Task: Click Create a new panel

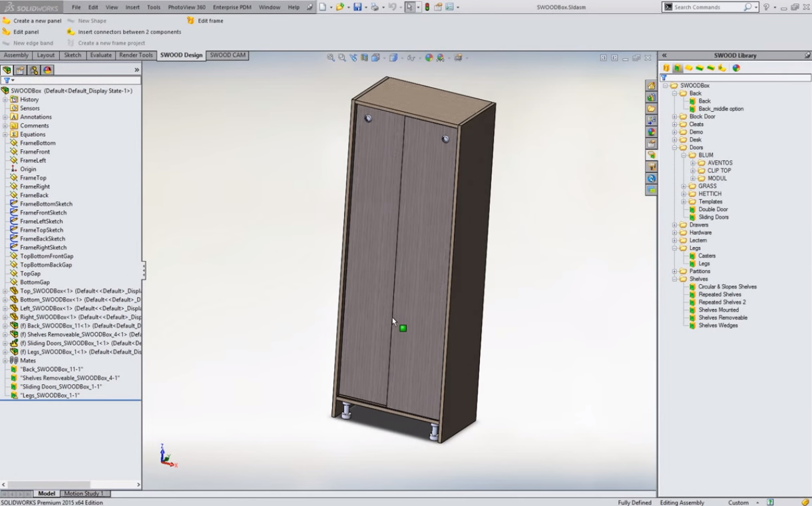Action: (37, 21)
